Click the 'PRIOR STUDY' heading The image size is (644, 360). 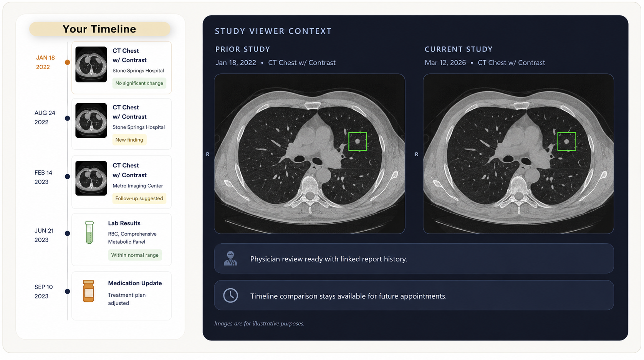pos(243,49)
